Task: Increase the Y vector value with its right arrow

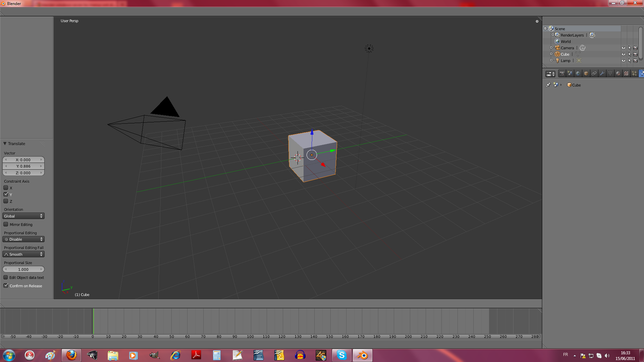Action: pos(42,166)
